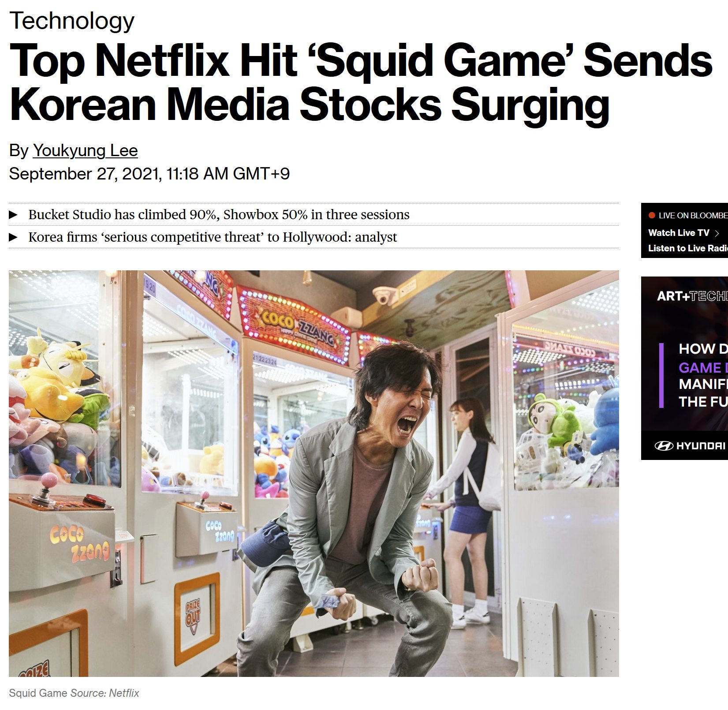Click the Bucket Studio bullet triangle
This screenshot has height=710, width=728.
pyautogui.click(x=14, y=215)
